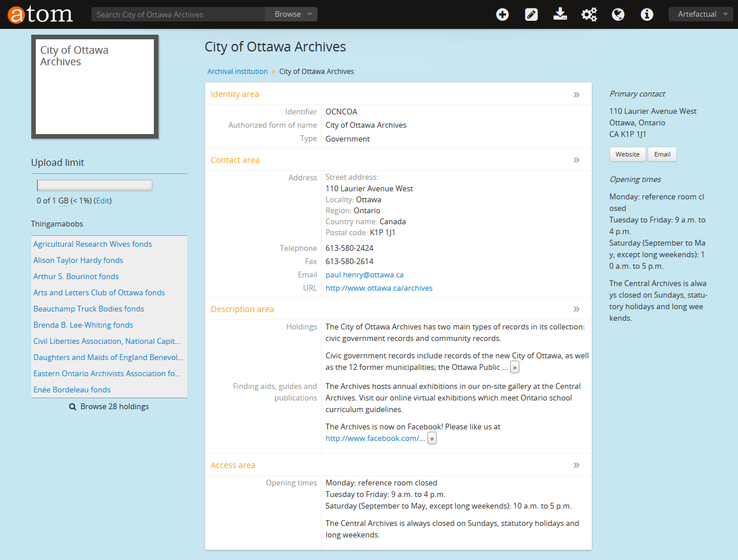Open the Import download icon menu
This screenshot has width=738, height=560.
click(x=560, y=14)
